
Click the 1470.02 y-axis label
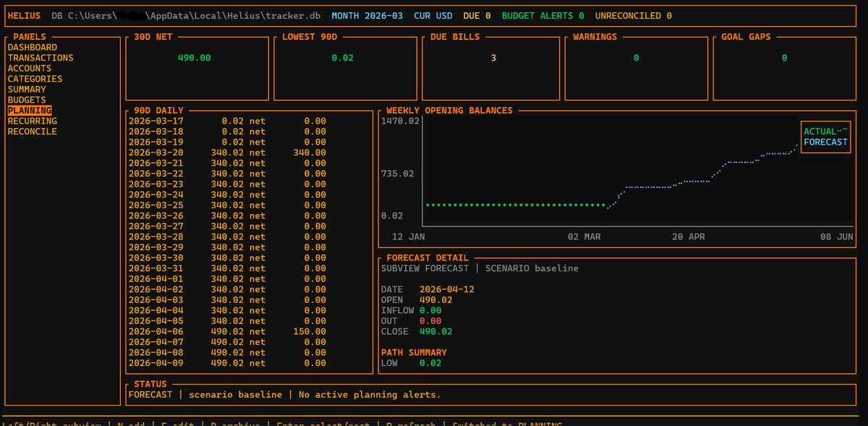pyautogui.click(x=401, y=121)
